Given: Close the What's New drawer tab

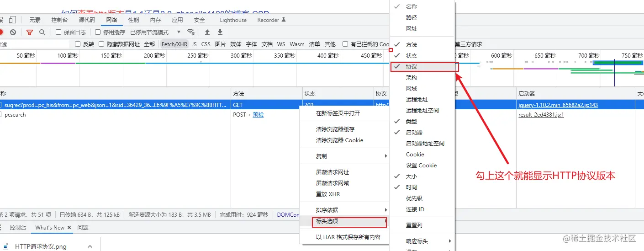Looking at the screenshot, I should pyautogui.click(x=69, y=227).
